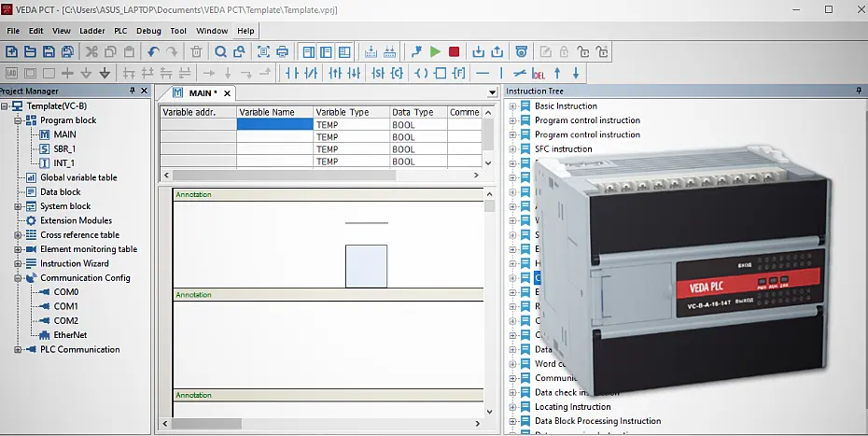Click the blue up arrow icon
This screenshot has width=868, height=436.
click(x=557, y=73)
